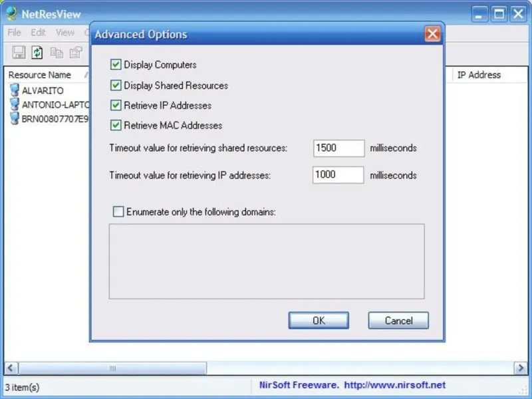
Task: Click the IP addresses timeout field (1000)
Action: 338,175
